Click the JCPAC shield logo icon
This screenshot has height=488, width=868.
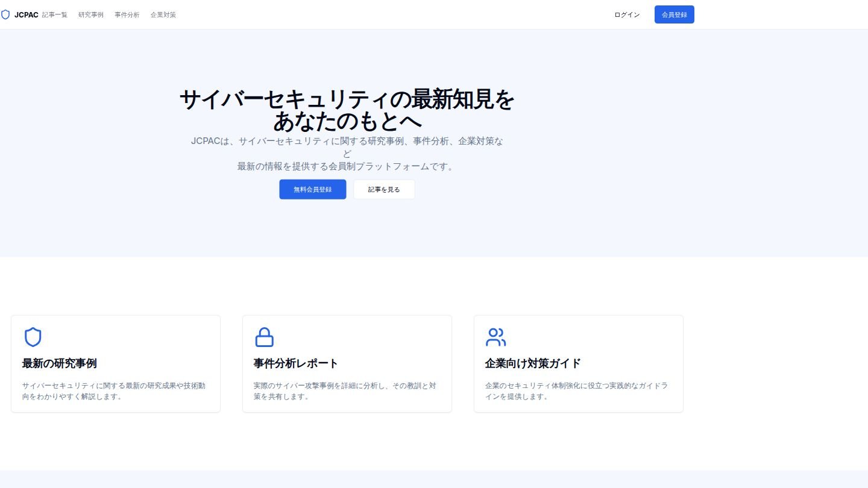point(5,14)
